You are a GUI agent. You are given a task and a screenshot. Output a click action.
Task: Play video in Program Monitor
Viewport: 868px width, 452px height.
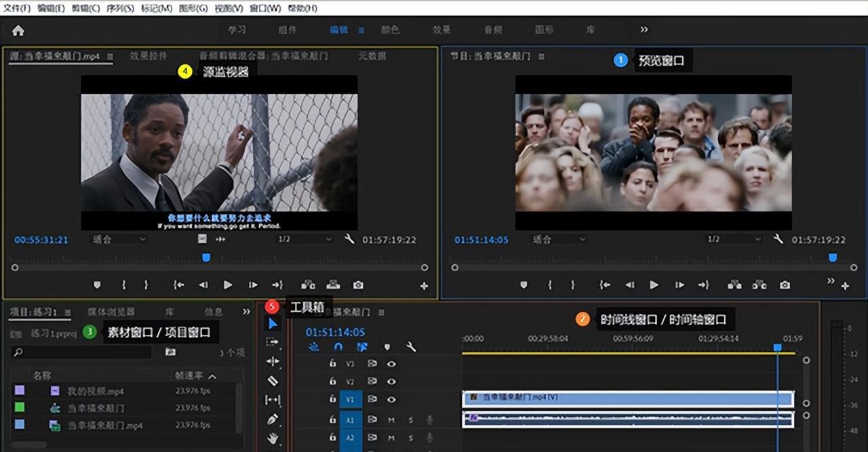pyautogui.click(x=654, y=285)
